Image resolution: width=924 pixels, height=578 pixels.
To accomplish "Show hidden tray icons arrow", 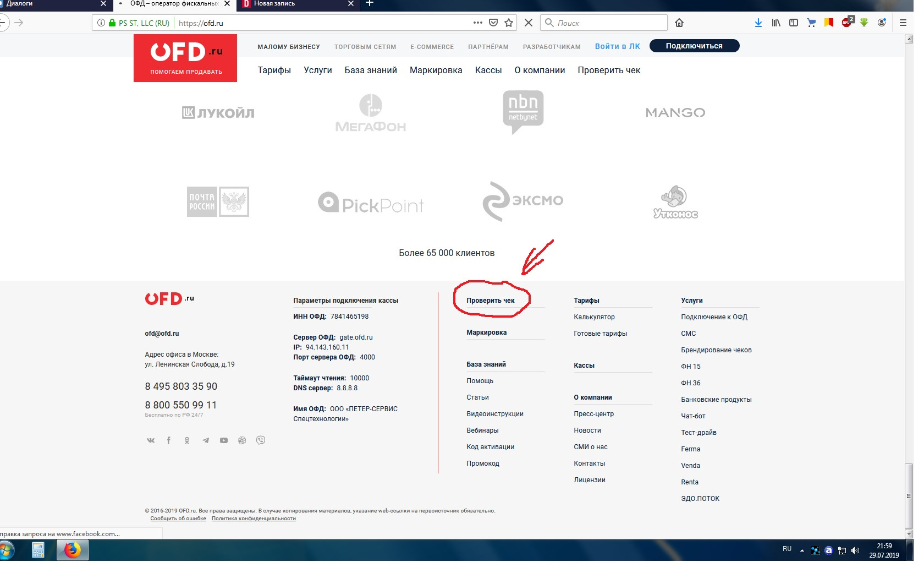I will pyautogui.click(x=802, y=550).
